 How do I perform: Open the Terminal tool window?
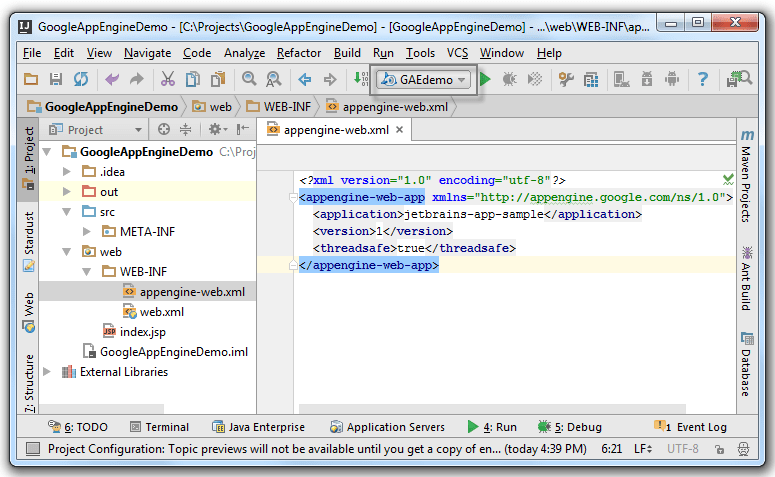point(159,427)
